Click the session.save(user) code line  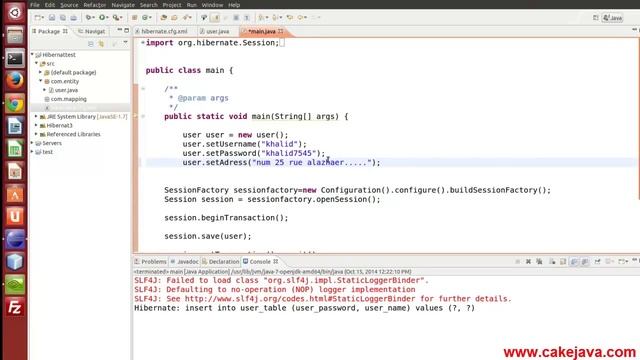coord(208,236)
